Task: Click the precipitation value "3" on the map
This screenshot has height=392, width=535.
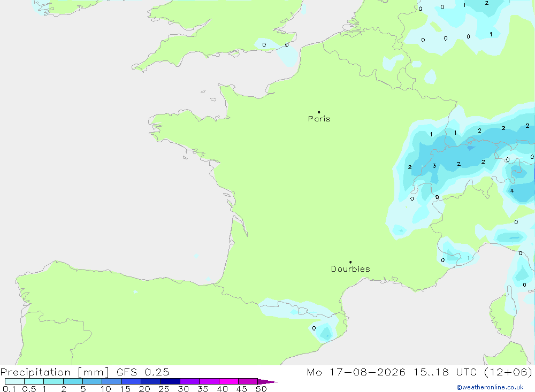Action: (434, 166)
